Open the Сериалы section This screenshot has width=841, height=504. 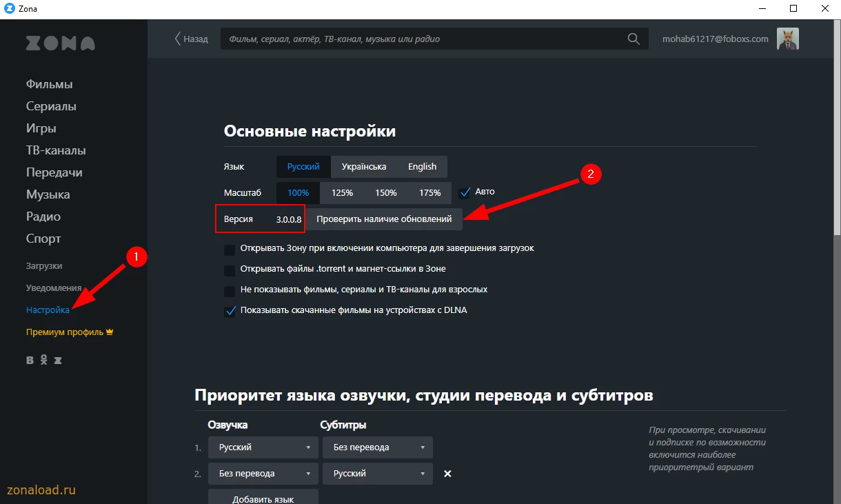[x=51, y=106]
